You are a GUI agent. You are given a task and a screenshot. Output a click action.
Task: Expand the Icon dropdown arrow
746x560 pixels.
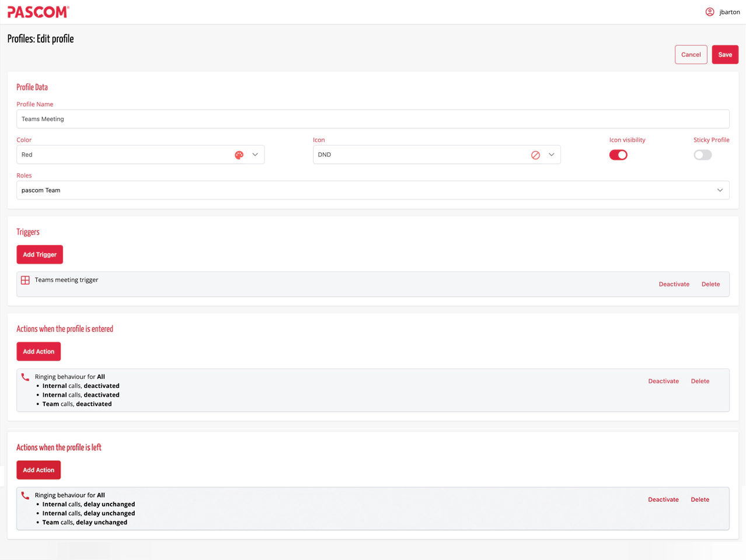[x=552, y=155]
